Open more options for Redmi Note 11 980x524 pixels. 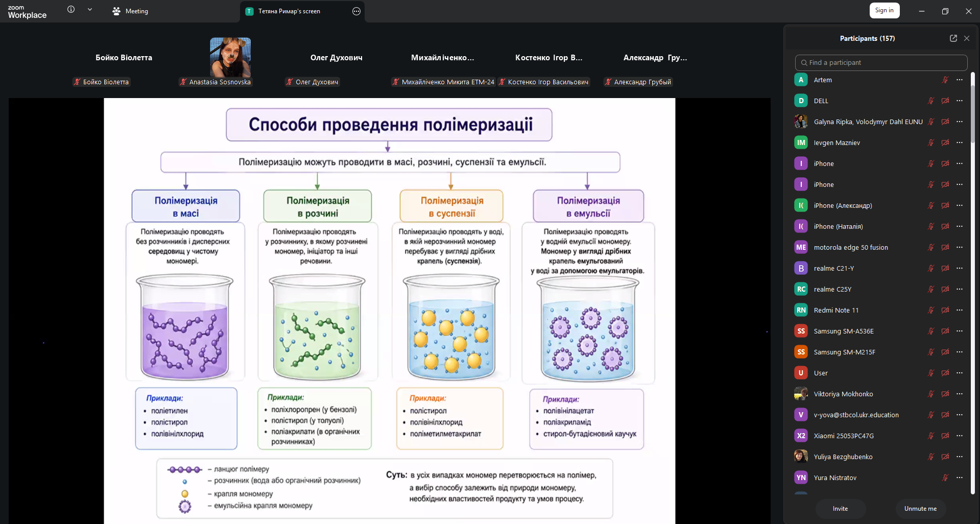[x=960, y=310]
